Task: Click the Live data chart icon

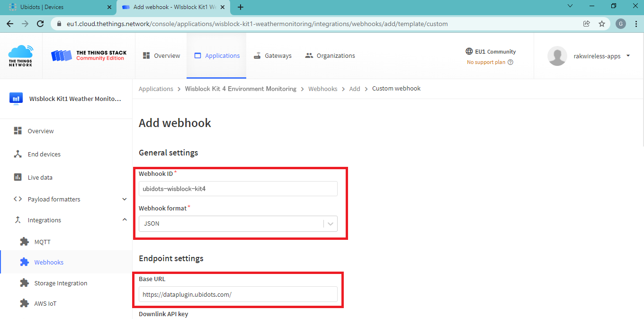Action: coord(18,177)
